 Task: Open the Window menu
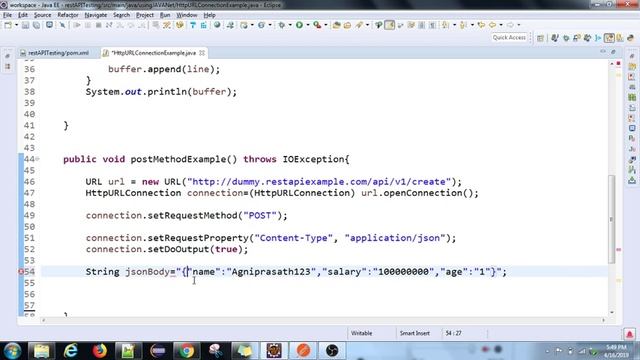coord(187,15)
